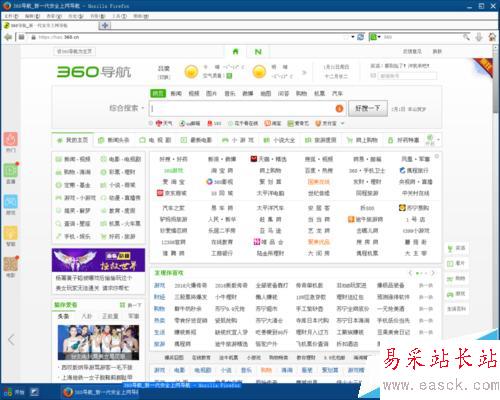
Task: Open the 工具 Tools menu
Action: point(119,16)
